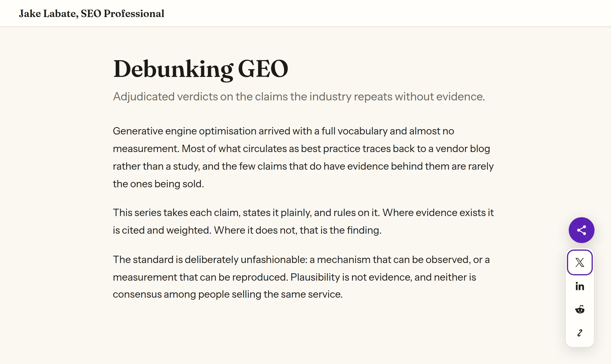
Task: Open Jake Labate, SEO Professional home link
Action: click(92, 14)
